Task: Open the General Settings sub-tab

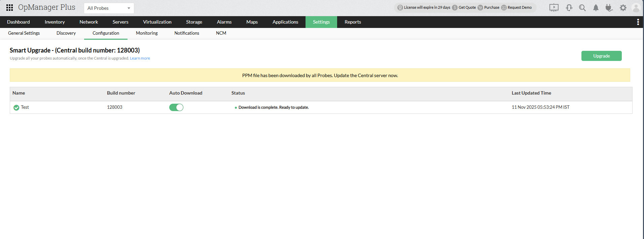Action: [x=24, y=33]
